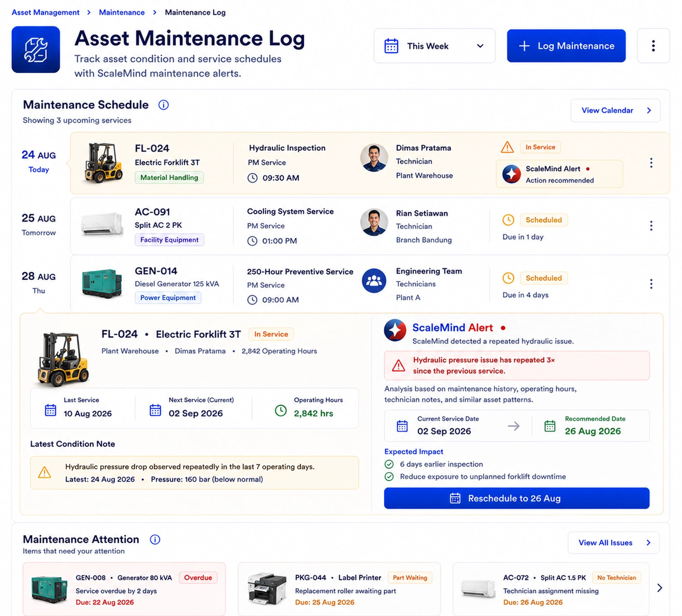Open View All Issues
Viewport: 682px width, 616px height.
click(613, 543)
